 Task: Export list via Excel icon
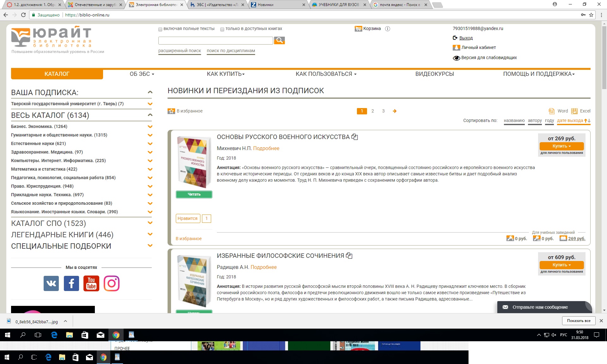(x=574, y=111)
